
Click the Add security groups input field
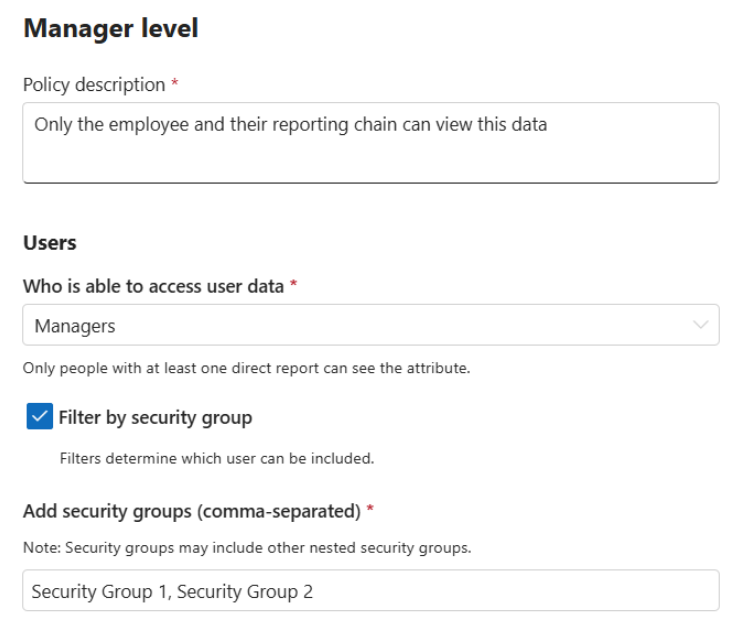coord(371,590)
